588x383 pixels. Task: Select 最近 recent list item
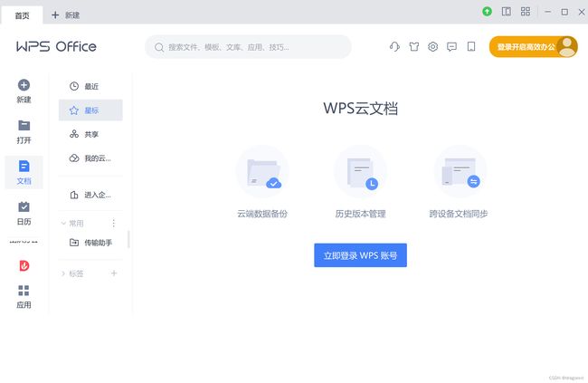pyautogui.click(x=90, y=86)
